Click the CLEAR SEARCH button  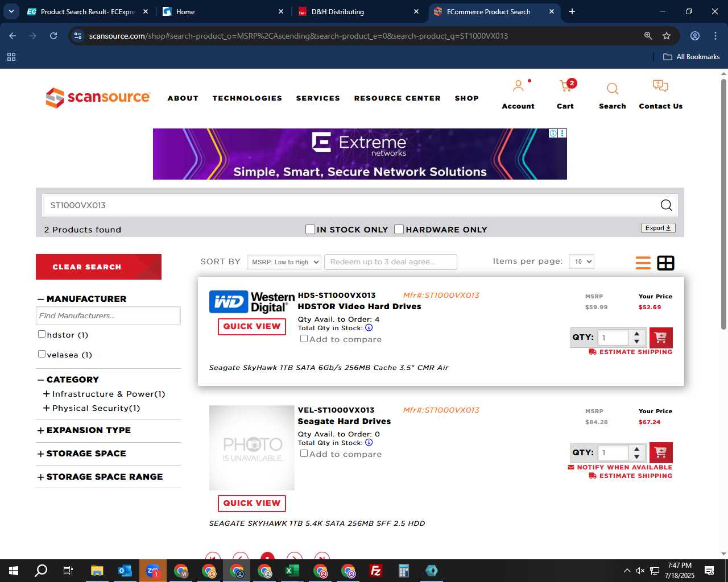coord(98,267)
